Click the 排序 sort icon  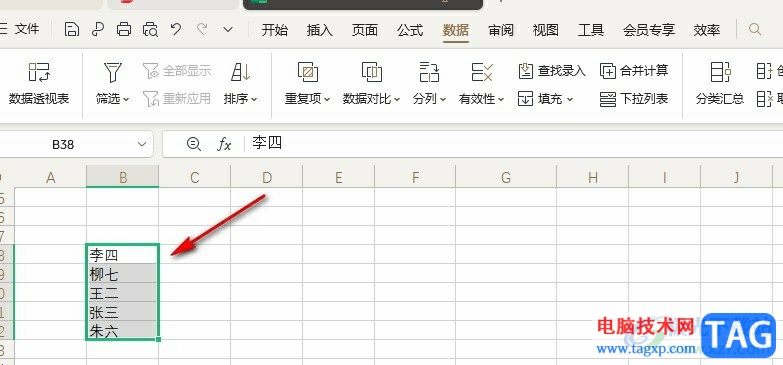point(240,73)
